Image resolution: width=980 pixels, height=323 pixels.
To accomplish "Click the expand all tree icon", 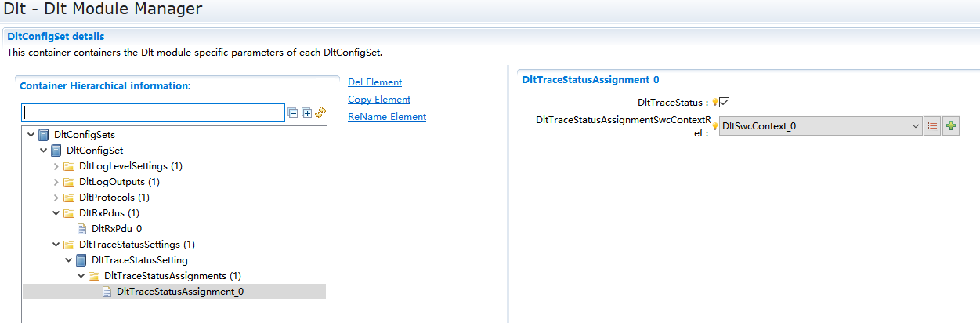I will (x=306, y=113).
